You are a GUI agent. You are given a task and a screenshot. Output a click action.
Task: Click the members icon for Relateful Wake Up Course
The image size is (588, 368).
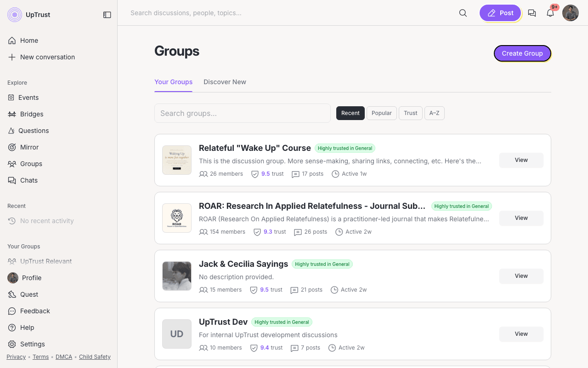point(204,174)
